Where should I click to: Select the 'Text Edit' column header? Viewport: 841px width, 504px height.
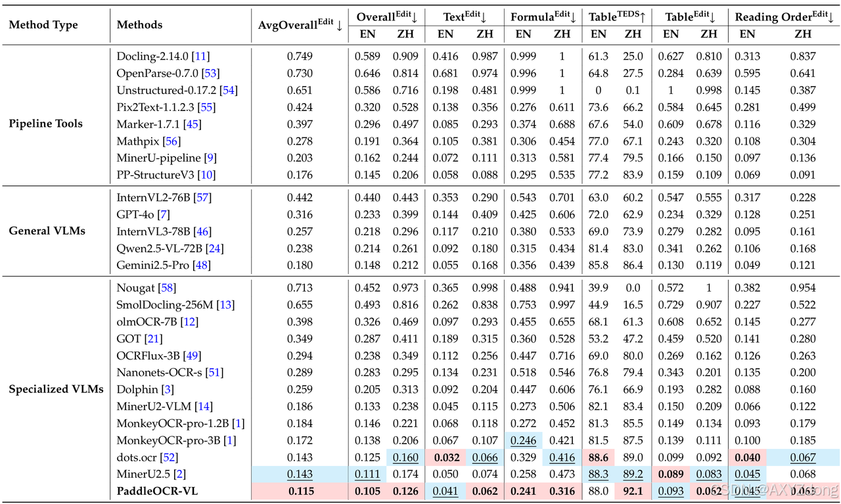tap(465, 18)
